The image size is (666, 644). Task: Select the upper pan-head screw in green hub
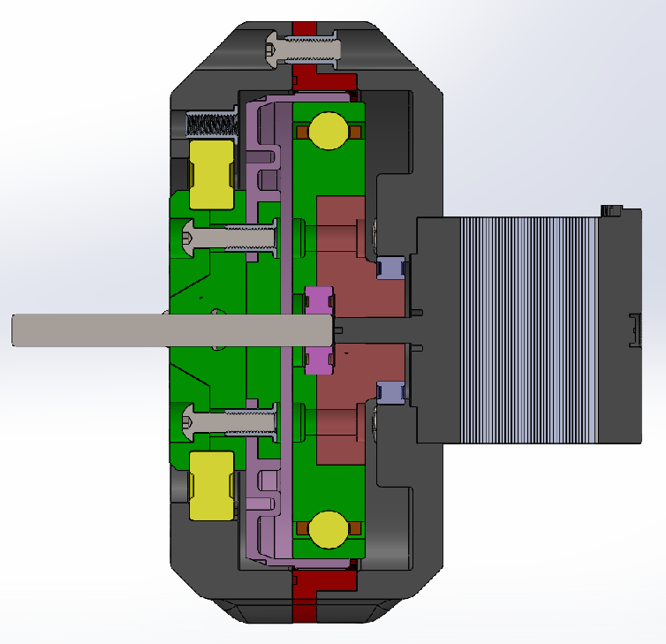click(x=230, y=238)
